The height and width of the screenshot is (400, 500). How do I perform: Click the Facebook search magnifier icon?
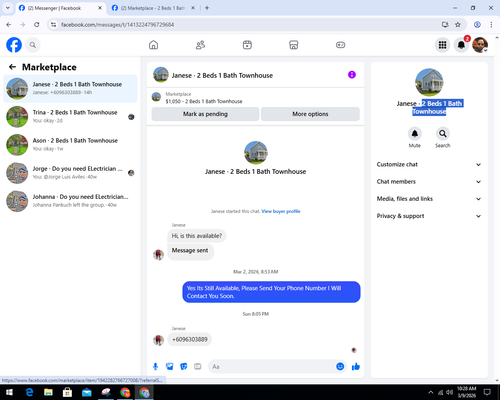(x=33, y=45)
